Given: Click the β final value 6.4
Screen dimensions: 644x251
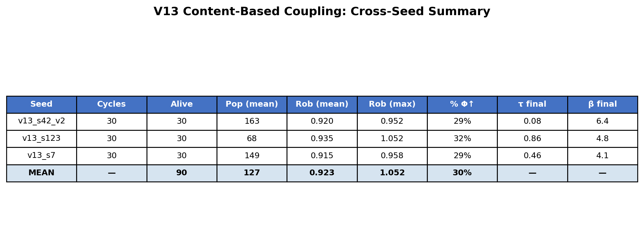Looking at the screenshot, I should coord(602,121).
